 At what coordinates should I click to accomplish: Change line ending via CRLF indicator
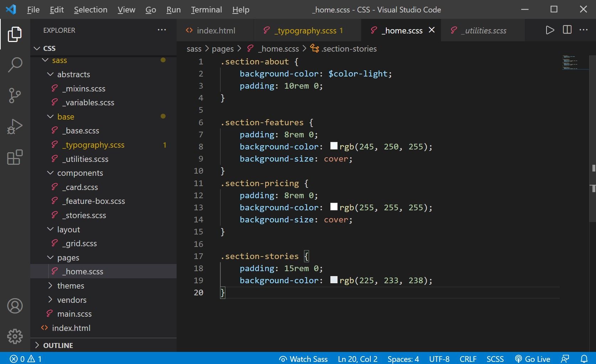tap(468, 359)
